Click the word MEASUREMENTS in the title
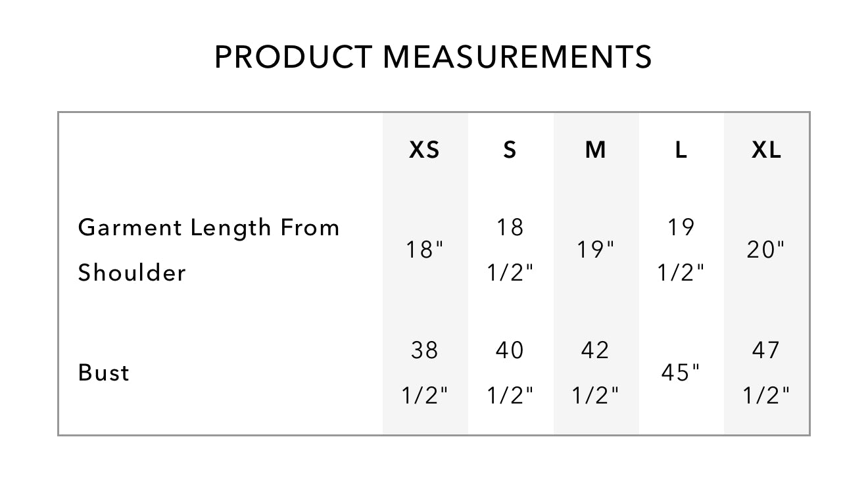The width and height of the screenshot is (868, 485). 518,57
